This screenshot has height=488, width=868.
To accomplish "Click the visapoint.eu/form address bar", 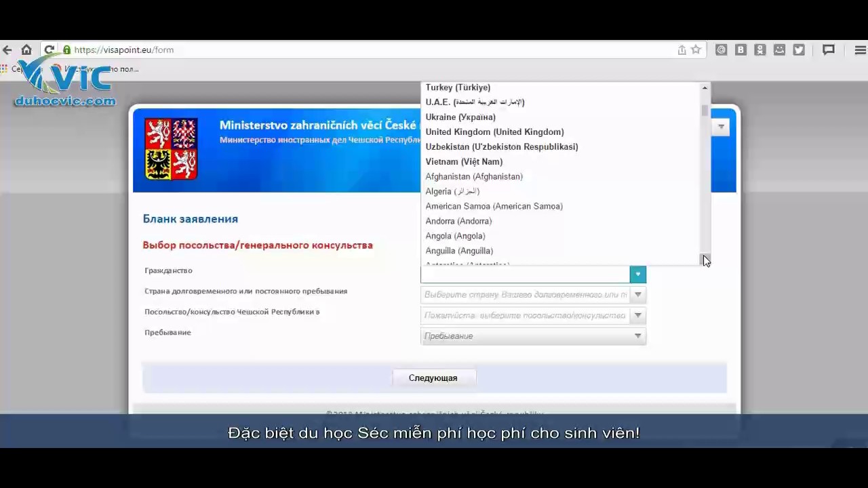I will click(x=373, y=49).
